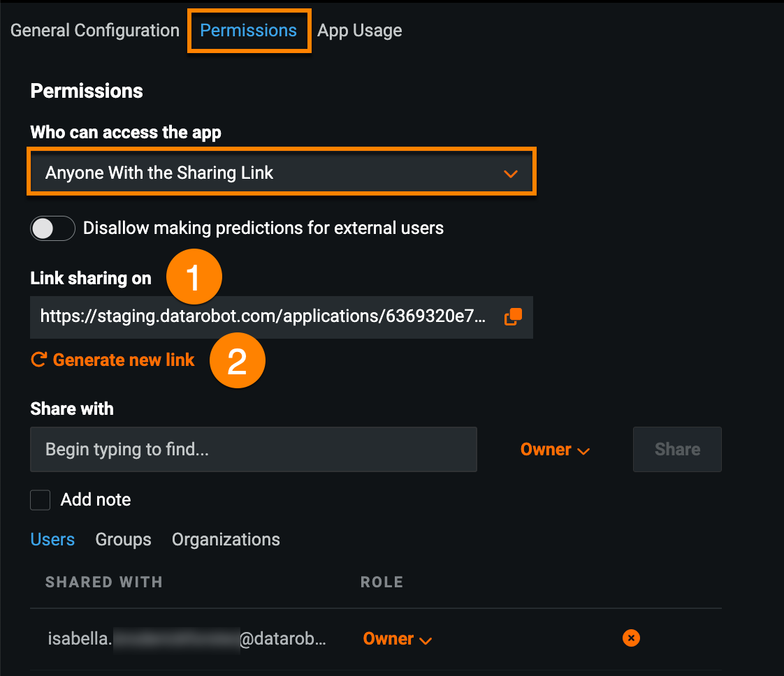The image size is (784, 676).
Task: Check the Add note checkbox
Action: tap(41, 500)
